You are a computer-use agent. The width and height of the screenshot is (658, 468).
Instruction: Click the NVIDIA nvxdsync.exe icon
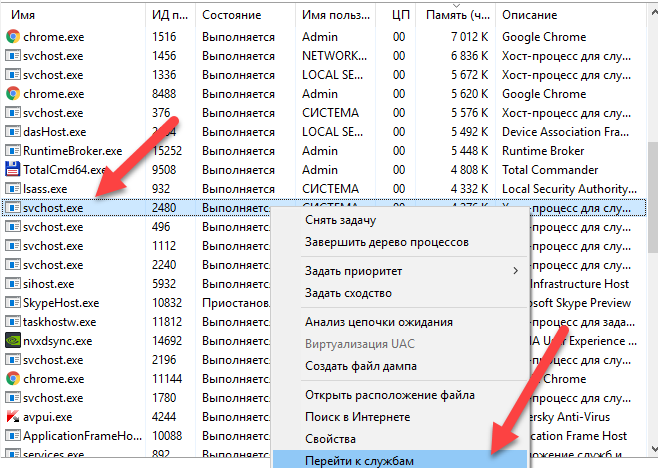pyautogui.click(x=13, y=340)
